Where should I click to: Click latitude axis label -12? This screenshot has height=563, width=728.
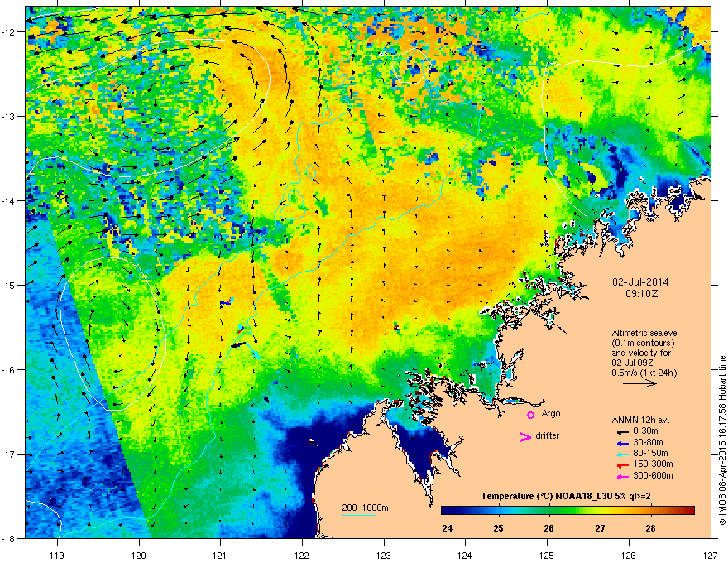(9, 32)
